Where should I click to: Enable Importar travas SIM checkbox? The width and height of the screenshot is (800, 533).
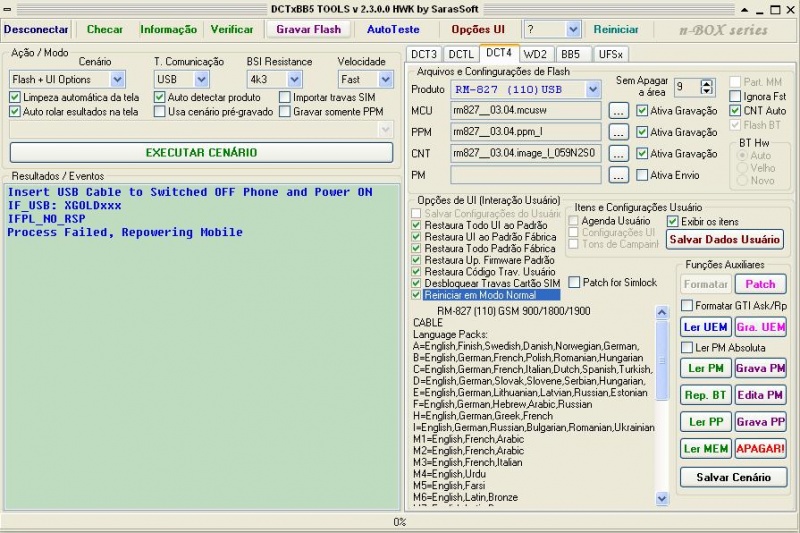[x=285, y=97]
